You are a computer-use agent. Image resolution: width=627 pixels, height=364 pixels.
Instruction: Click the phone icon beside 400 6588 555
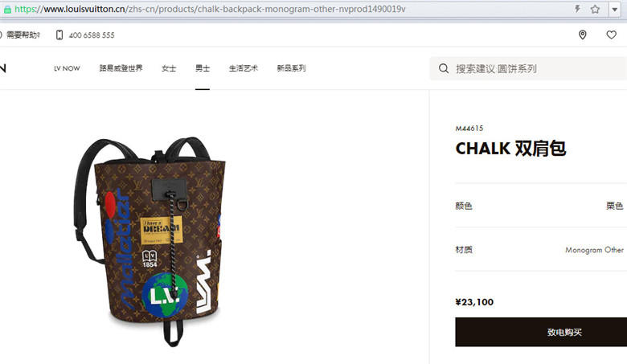59,35
